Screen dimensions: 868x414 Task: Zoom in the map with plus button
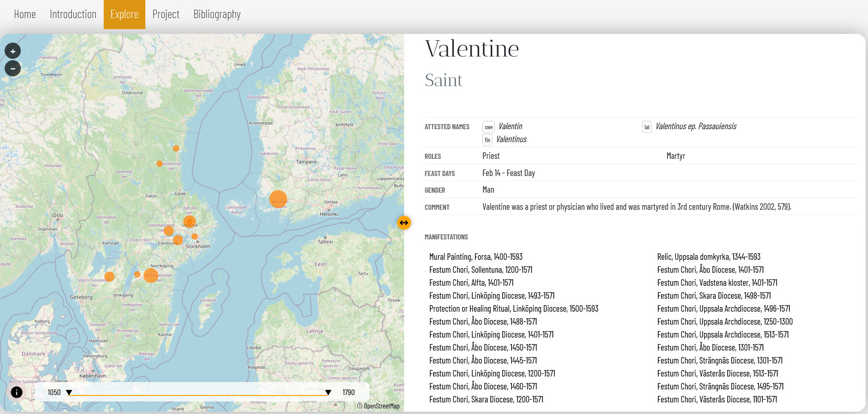[x=13, y=51]
